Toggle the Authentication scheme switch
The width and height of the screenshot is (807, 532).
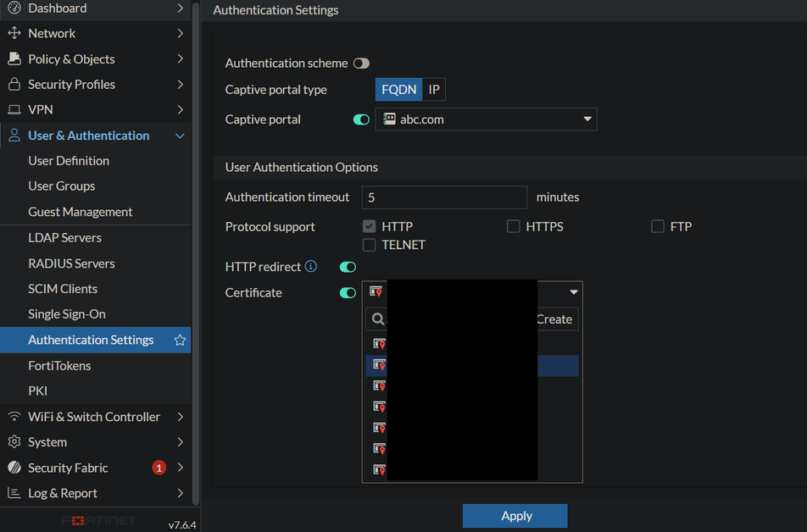(361, 64)
